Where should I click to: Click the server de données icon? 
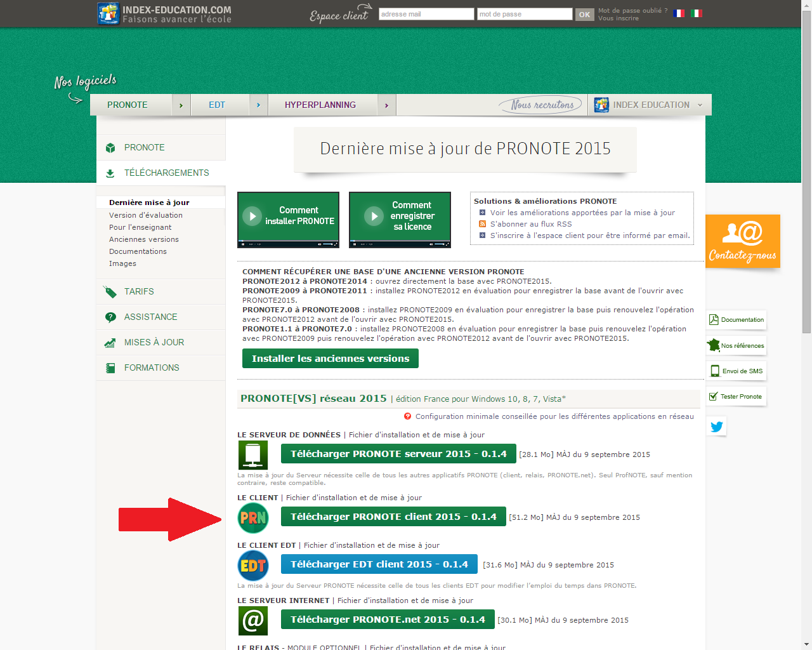point(253,455)
